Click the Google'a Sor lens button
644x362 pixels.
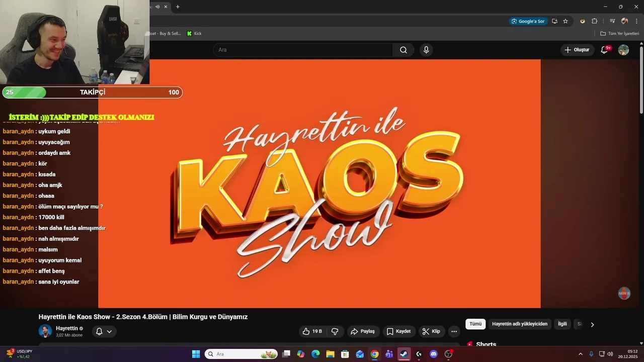click(x=528, y=21)
